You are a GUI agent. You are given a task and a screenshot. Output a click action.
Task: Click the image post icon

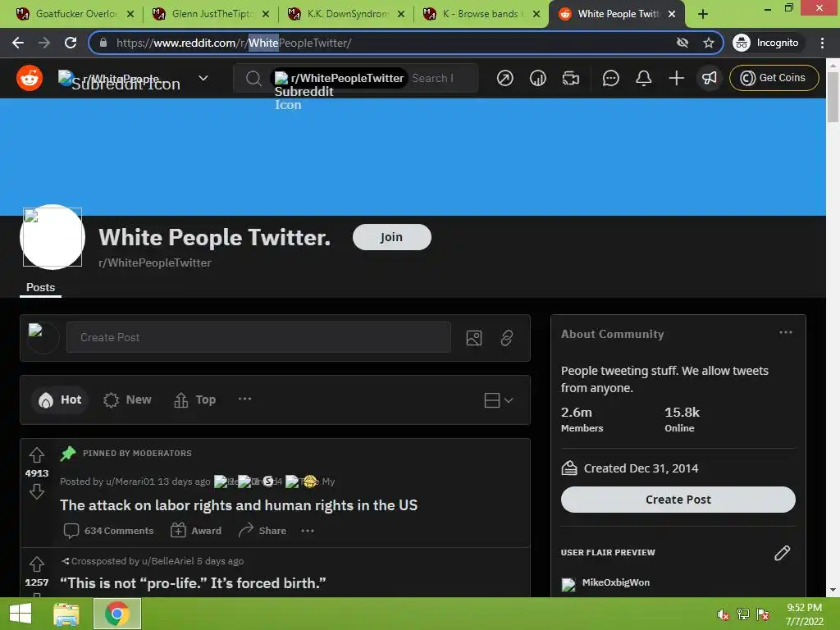coord(474,338)
